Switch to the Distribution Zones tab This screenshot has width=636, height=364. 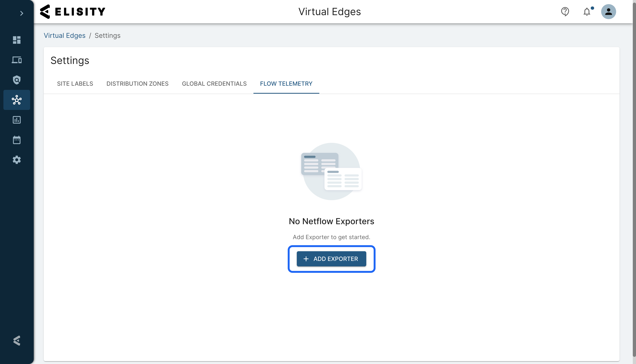[138, 83]
